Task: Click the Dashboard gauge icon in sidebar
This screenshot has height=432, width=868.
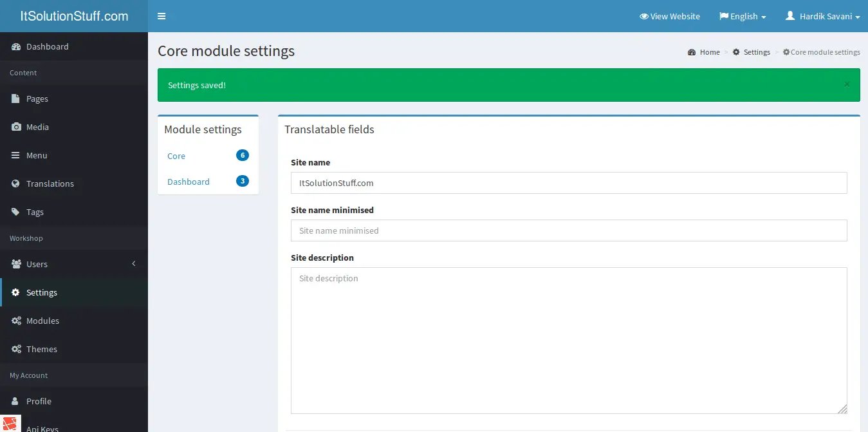Action: tap(16, 46)
